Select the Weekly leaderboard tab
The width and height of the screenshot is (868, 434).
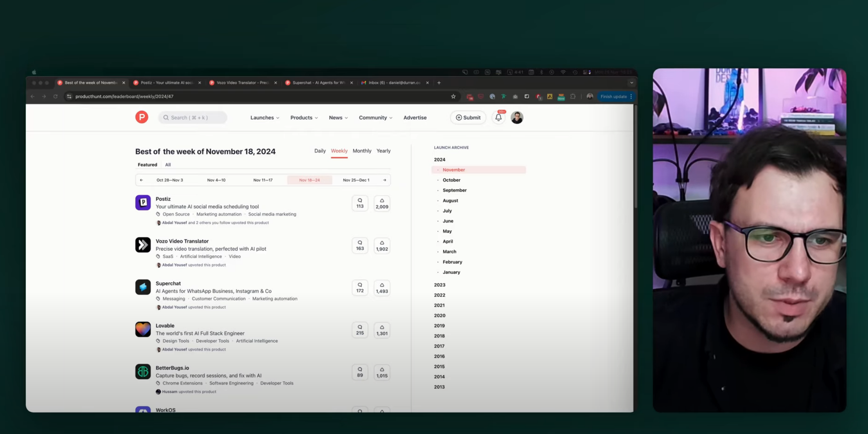tap(339, 151)
